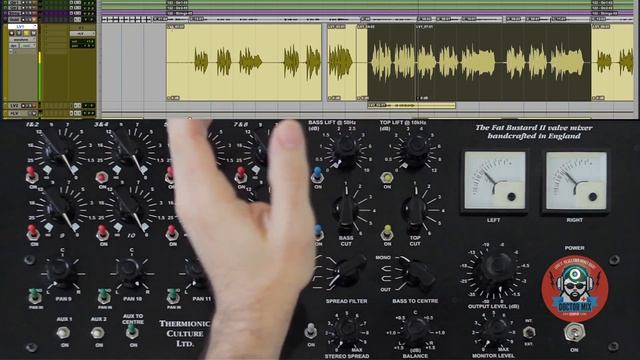
Task: Click the LV1 vol and pan readout
Action: 82,43
